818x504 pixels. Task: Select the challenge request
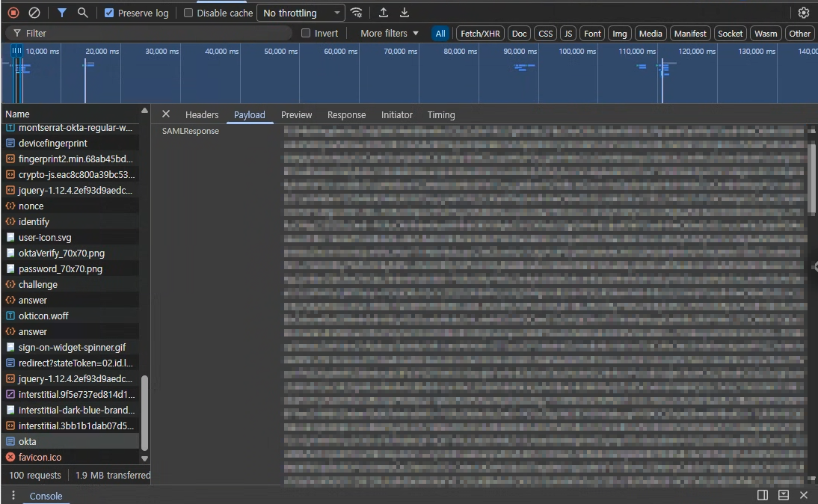coord(70,284)
